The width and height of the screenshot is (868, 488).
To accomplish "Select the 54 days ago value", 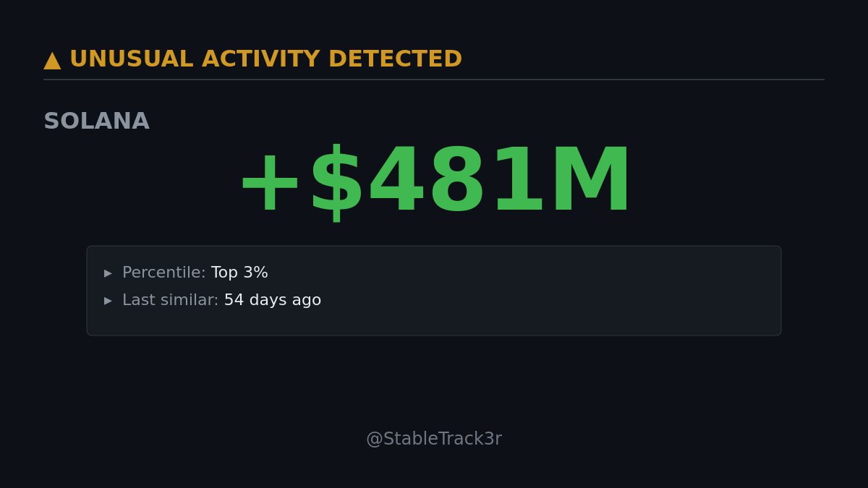I will click(x=272, y=301).
